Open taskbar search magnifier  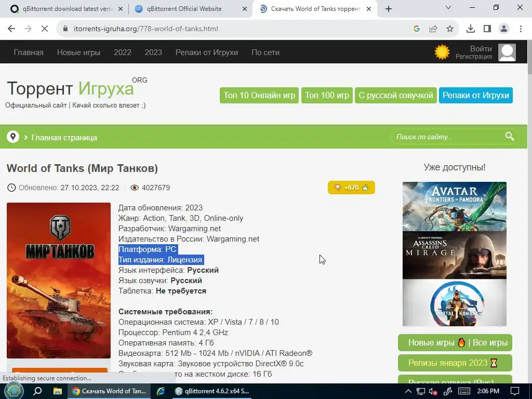point(37,391)
